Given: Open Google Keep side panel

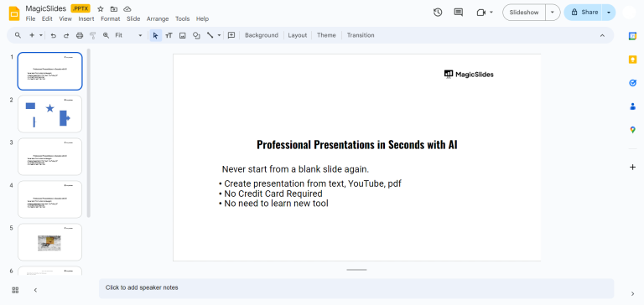Looking at the screenshot, I should 632,59.
